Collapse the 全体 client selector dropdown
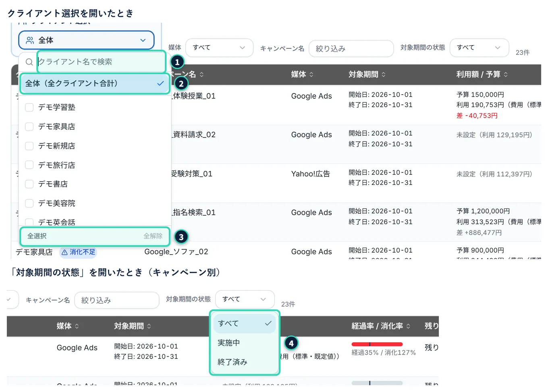This screenshot has width=548, height=392. (86, 40)
